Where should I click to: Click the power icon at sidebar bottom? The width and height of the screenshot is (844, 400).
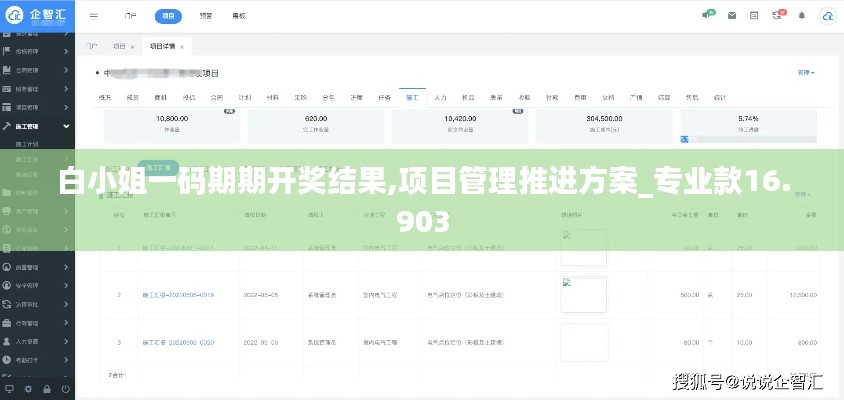(x=66, y=389)
